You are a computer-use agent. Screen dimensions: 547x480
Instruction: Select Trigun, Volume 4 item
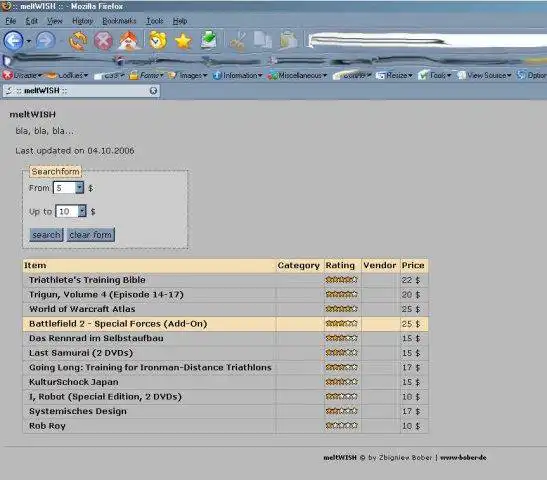click(x=106, y=295)
